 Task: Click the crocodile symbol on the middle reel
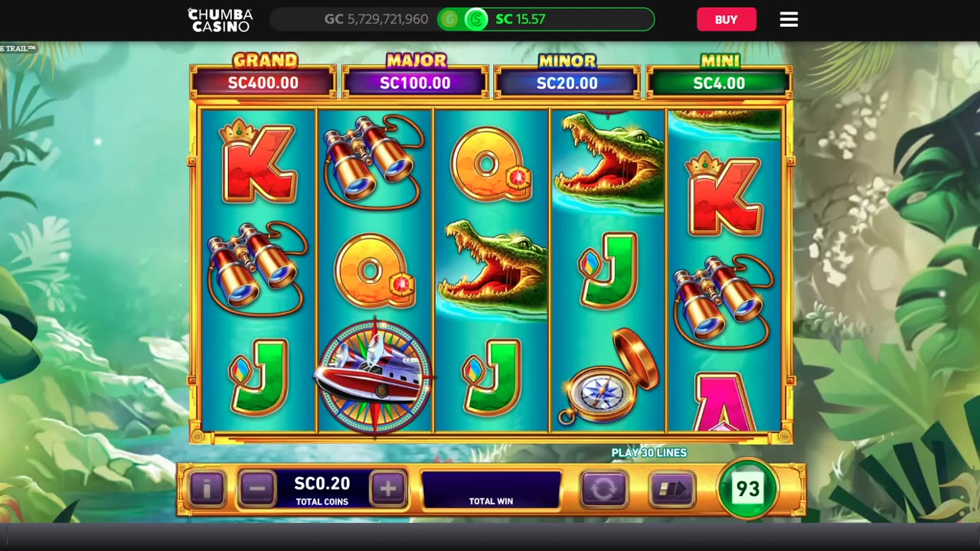491,267
